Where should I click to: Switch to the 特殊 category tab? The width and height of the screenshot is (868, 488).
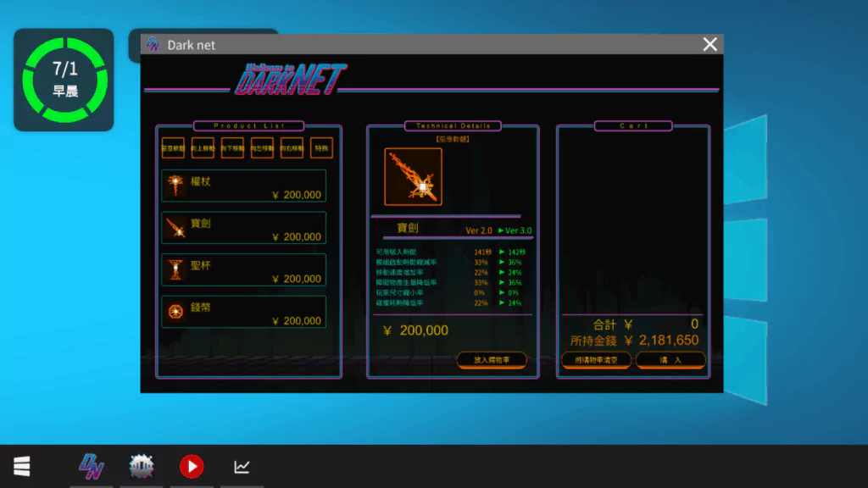point(321,148)
